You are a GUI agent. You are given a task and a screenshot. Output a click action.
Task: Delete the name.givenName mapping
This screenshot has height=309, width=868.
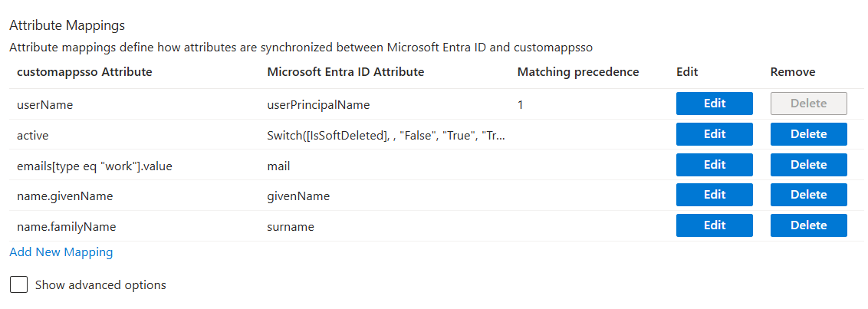click(x=808, y=195)
